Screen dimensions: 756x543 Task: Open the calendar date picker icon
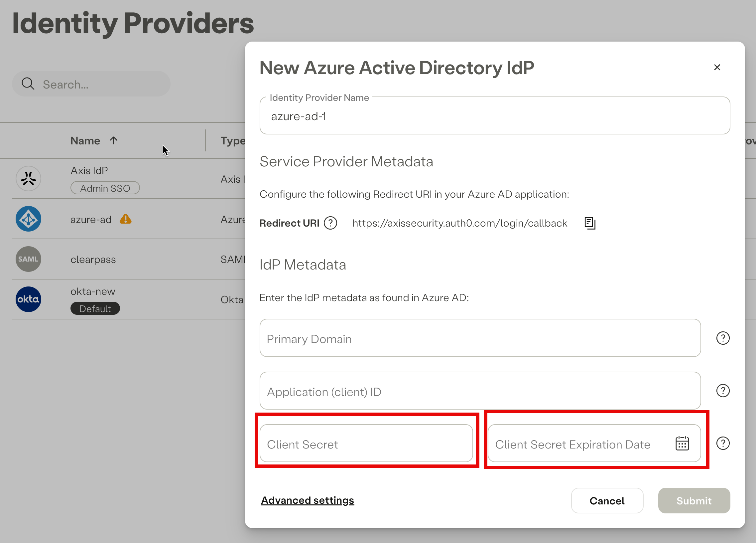682,444
